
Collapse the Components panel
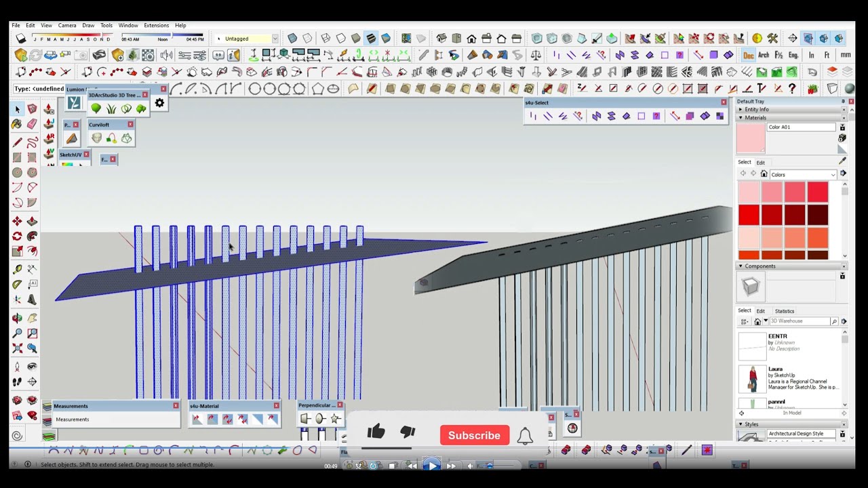[791, 266]
